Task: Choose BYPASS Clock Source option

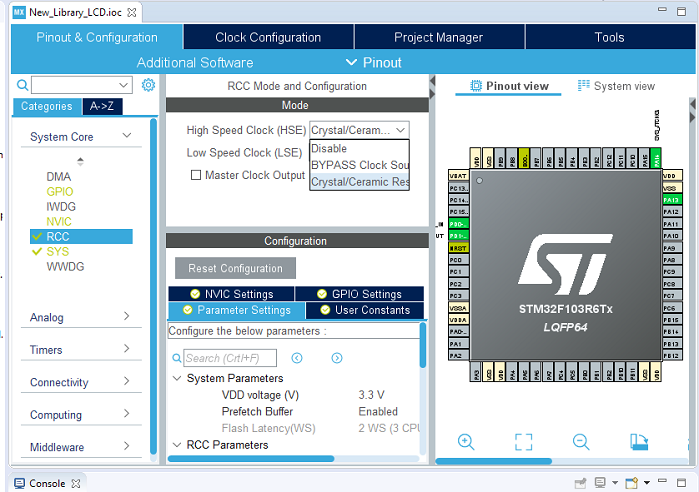Action: 359,165
